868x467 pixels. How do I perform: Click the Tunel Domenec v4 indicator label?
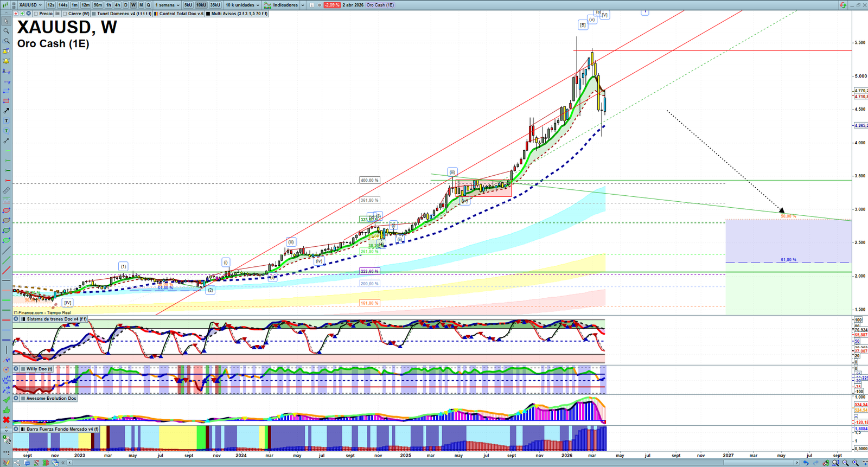(x=124, y=14)
